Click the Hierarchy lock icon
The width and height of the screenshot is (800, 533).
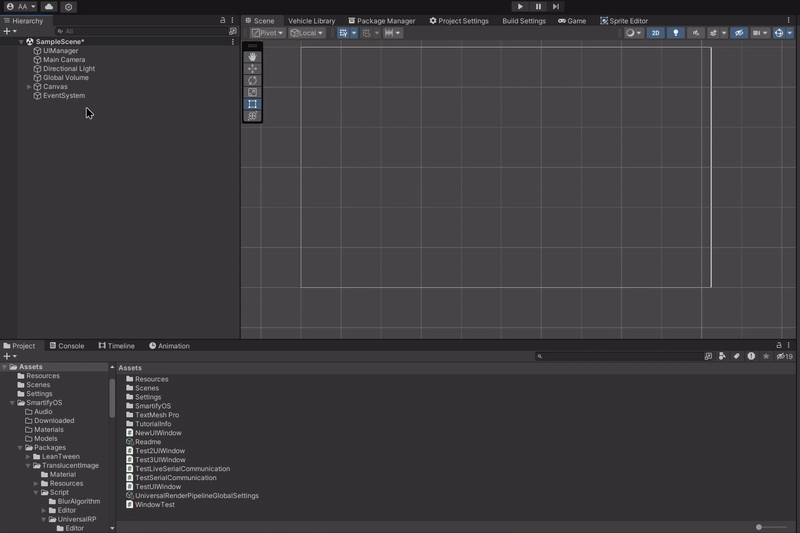point(222,20)
